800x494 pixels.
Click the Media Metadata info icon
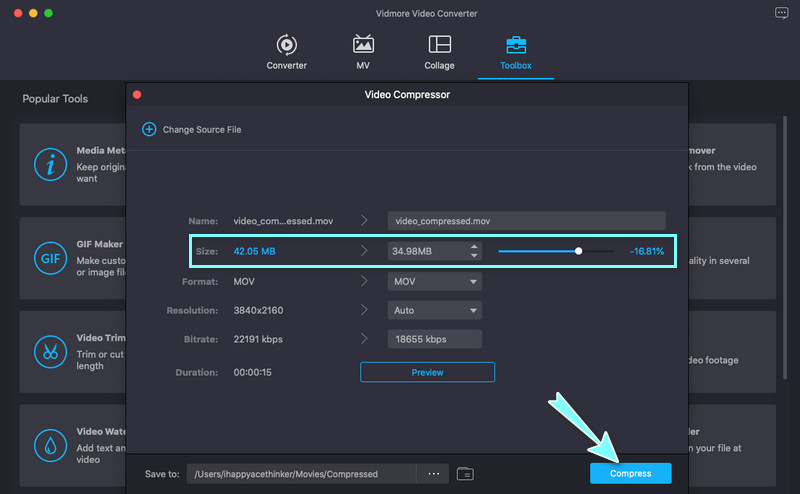49,164
